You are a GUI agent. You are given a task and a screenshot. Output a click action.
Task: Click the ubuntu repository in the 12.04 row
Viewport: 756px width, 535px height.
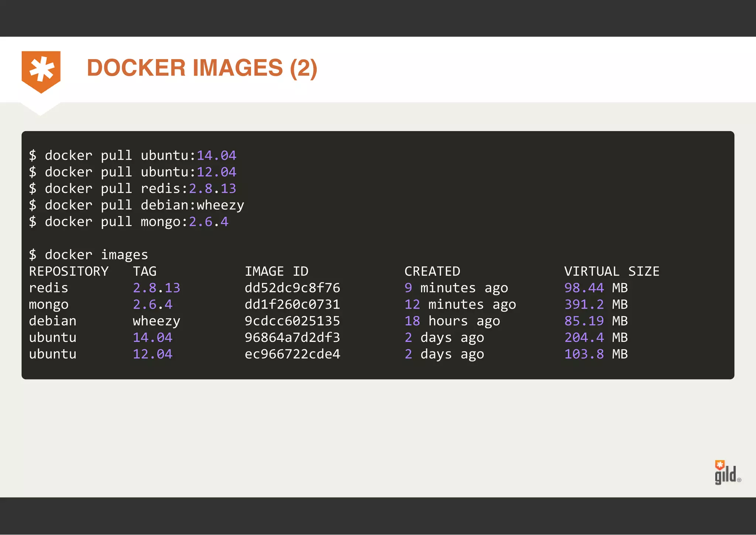click(x=53, y=354)
